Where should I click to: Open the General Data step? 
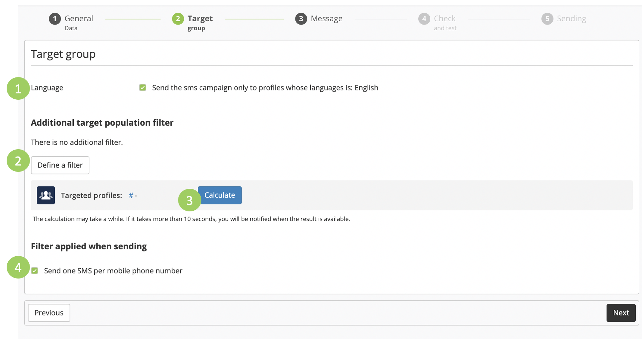pyautogui.click(x=78, y=19)
